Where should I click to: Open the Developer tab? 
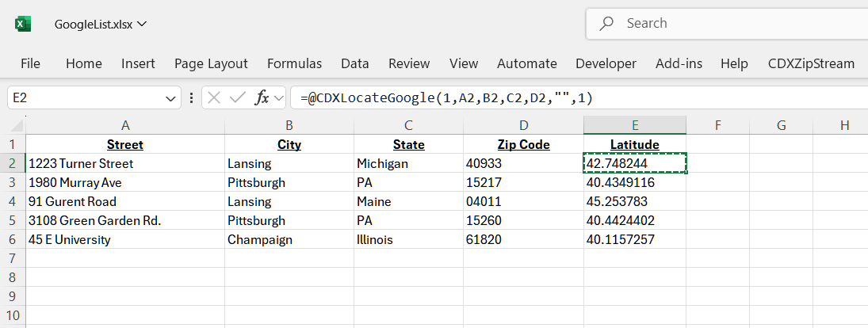click(606, 63)
